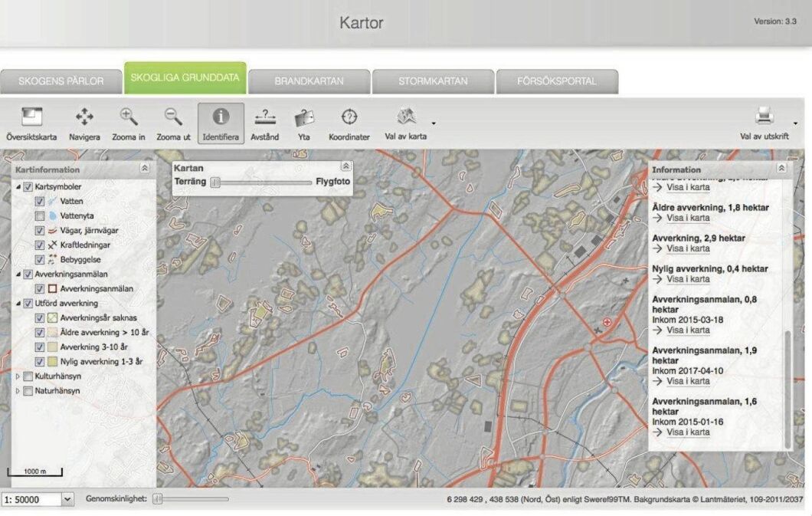Screen dimensions: 812x516
Task: Click Visa i karta for Inkom 2017-04-10
Action: pyautogui.click(x=687, y=381)
